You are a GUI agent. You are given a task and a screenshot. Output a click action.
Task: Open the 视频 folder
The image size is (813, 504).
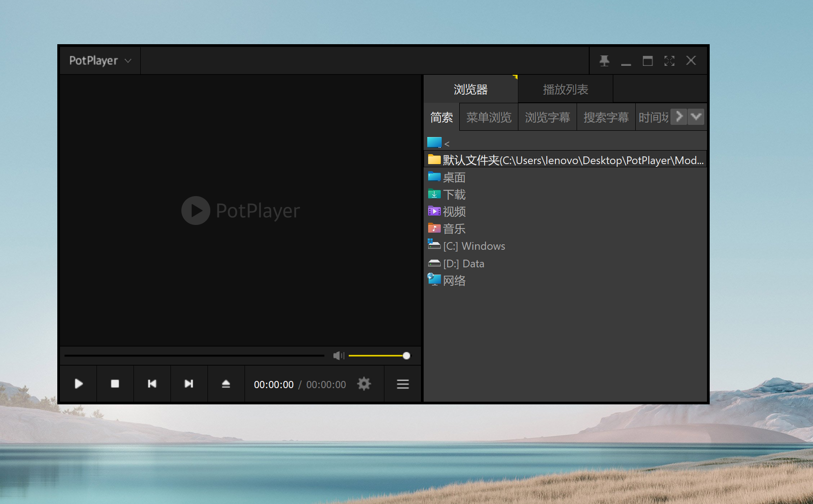565,211
